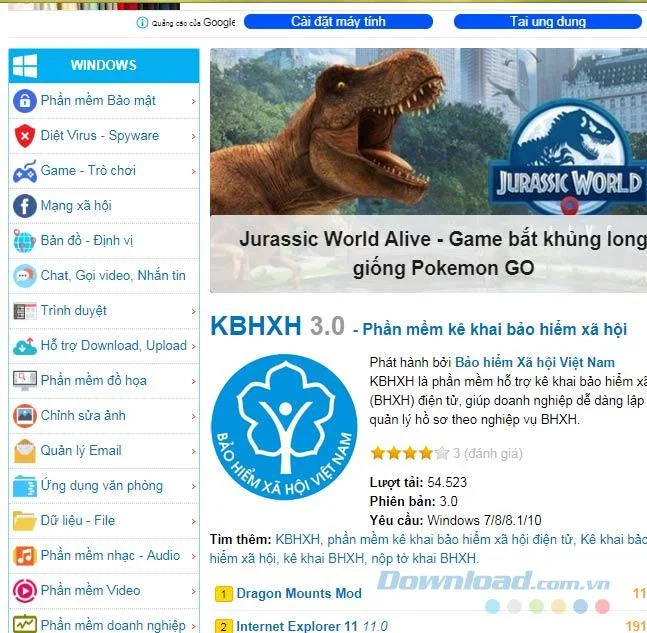Click the Google ads info icon
The image size is (647, 633).
(142, 22)
